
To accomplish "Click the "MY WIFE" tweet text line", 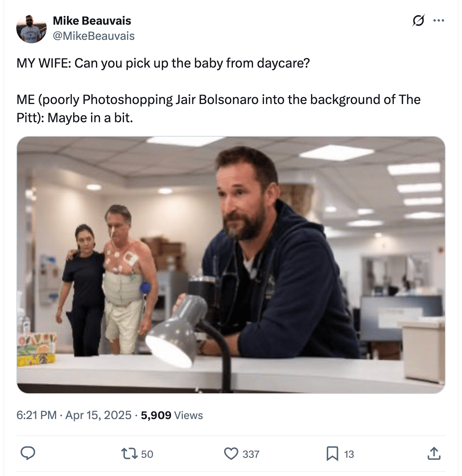I will pos(163,63).
